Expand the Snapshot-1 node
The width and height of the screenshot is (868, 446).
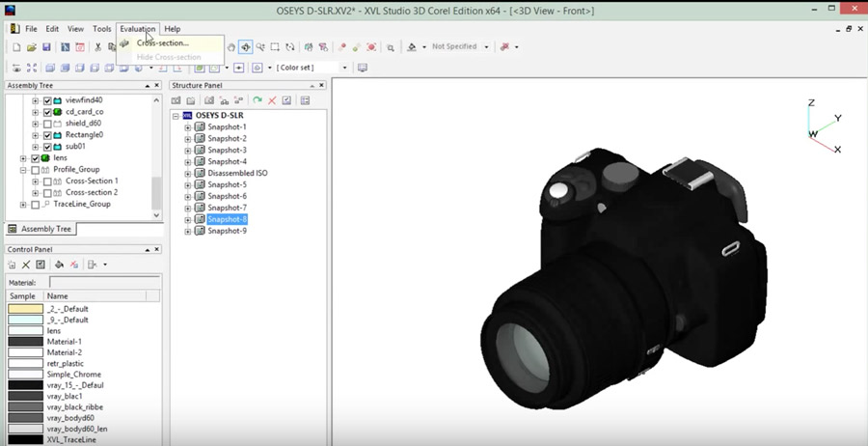(x=188, y=127)
